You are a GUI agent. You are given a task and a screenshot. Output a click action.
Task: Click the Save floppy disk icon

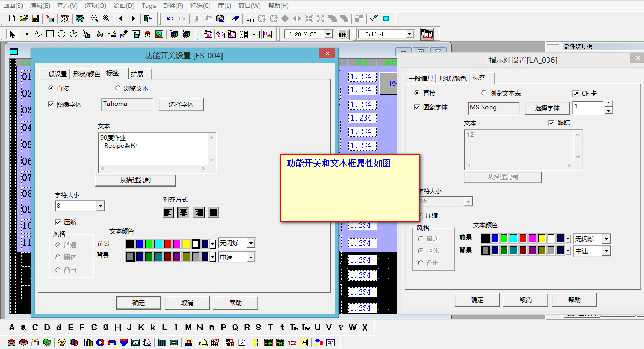pos(35,18)
